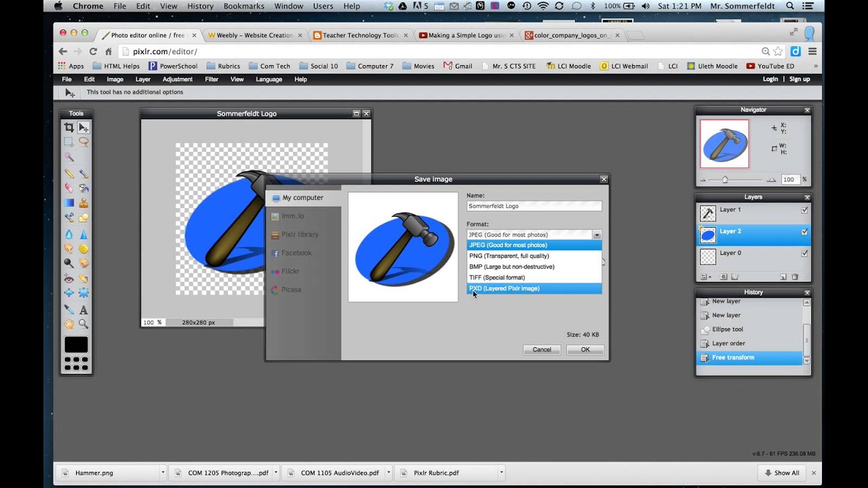The height and width of the screenshot is (488, 868).
Task: Select the Blur water-drop tool
Action: [68, 234]
